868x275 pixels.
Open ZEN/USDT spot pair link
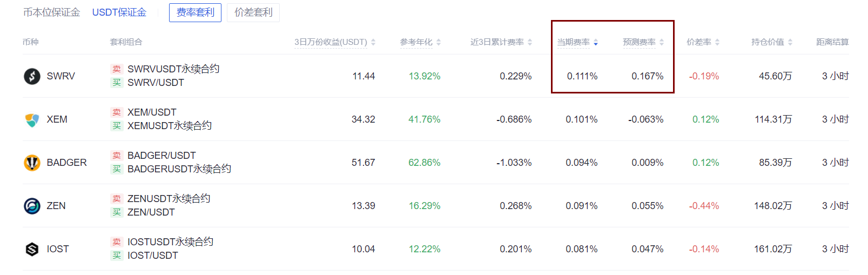(151, 212)
